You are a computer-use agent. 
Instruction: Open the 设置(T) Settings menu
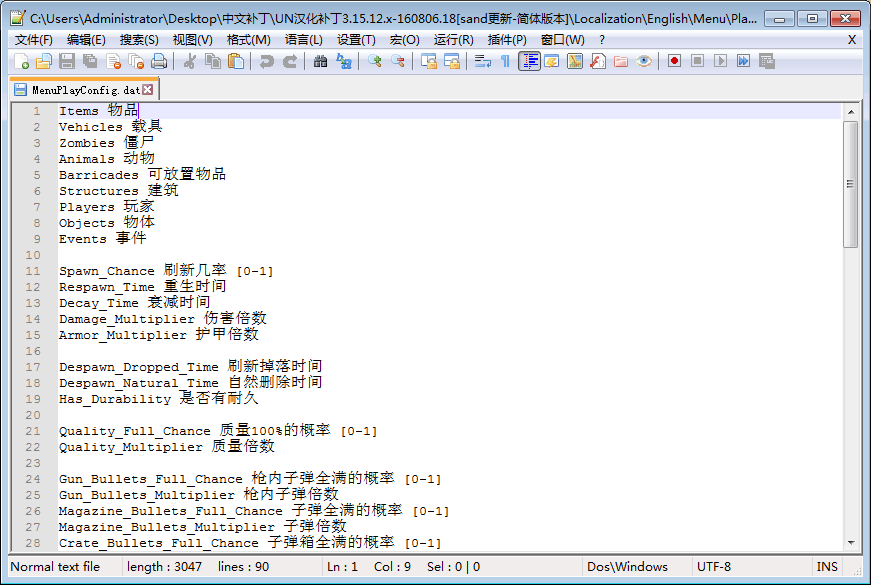[356, 39]
